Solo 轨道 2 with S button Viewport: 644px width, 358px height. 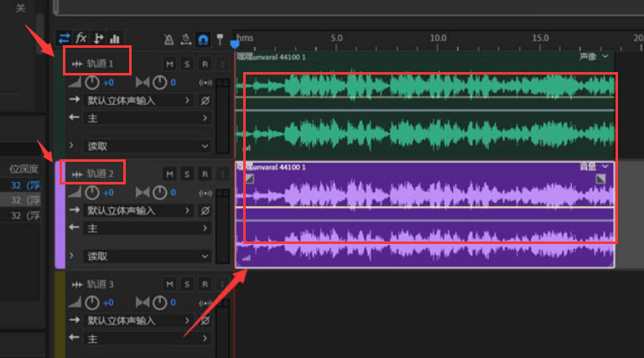[x=187, y=174]
